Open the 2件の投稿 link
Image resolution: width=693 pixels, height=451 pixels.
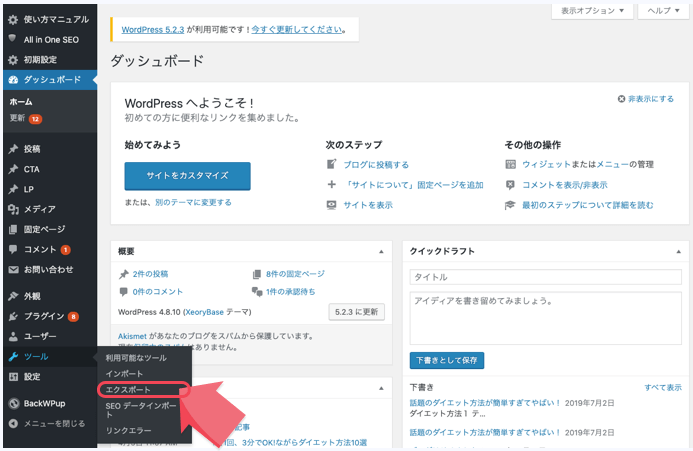coord(150,274)
